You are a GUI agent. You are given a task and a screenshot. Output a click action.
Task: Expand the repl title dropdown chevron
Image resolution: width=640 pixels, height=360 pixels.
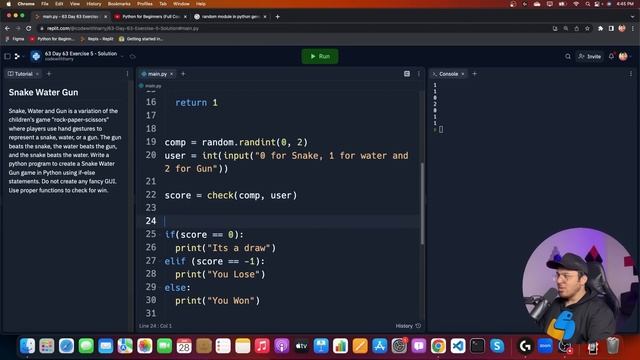click(x=122, y=56)
